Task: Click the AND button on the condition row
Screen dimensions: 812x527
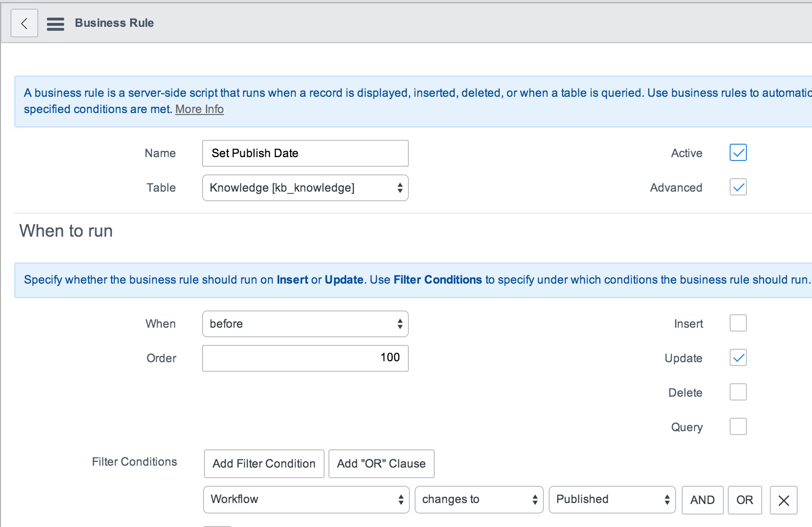Action: coord(702,500)
